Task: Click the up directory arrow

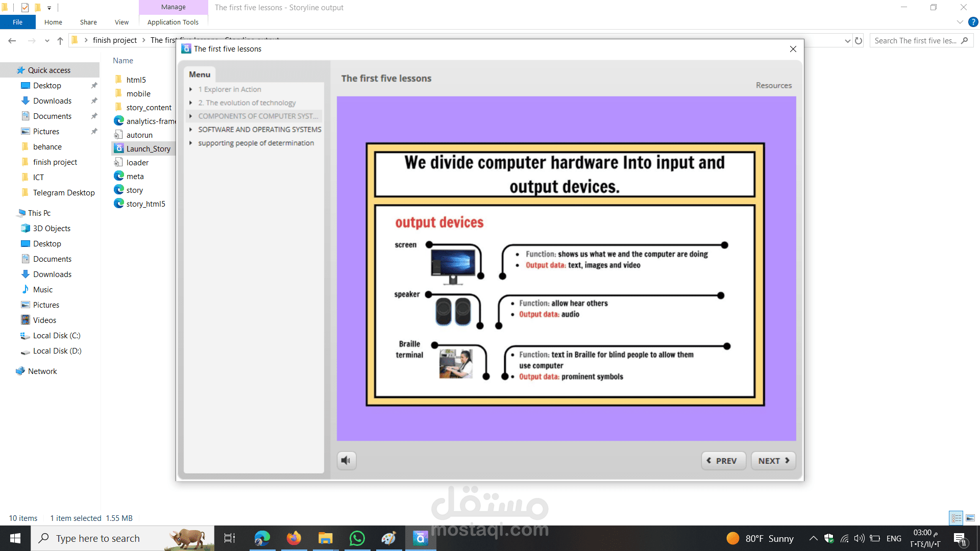Action: tap(60, 41)
